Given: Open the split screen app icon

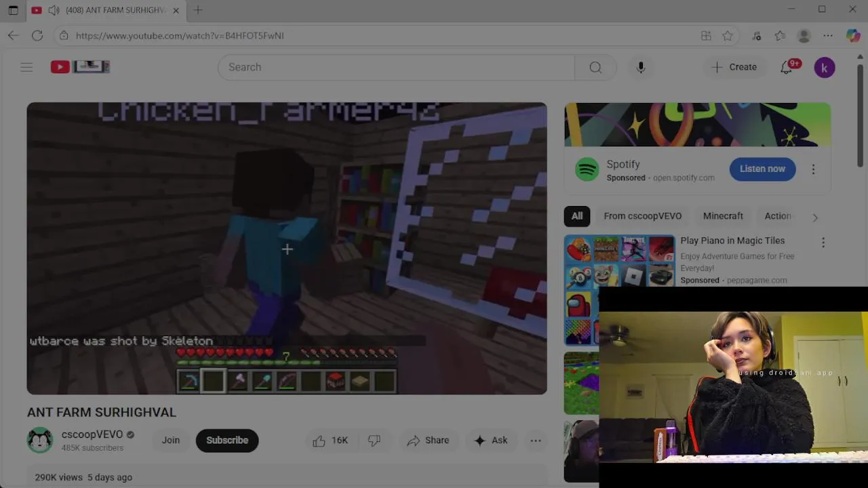Looking at the screenshot, I should click(706, 35).
